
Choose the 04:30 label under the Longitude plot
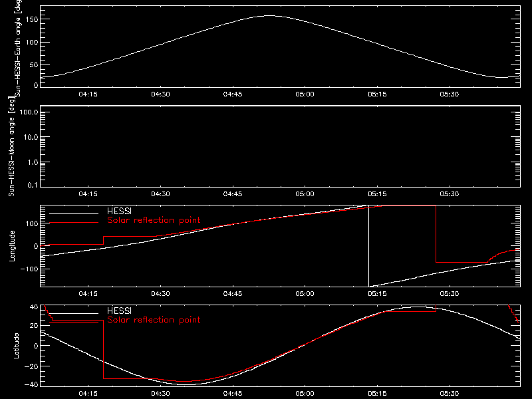[x=160, y=293]
